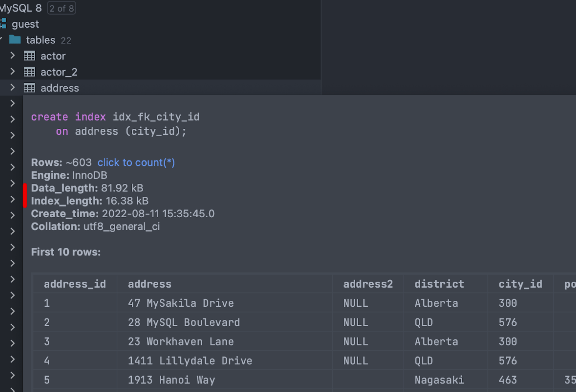576x392 pixels.
Task: Expand the actor_2 table node
Action: [x=13, y=72]
